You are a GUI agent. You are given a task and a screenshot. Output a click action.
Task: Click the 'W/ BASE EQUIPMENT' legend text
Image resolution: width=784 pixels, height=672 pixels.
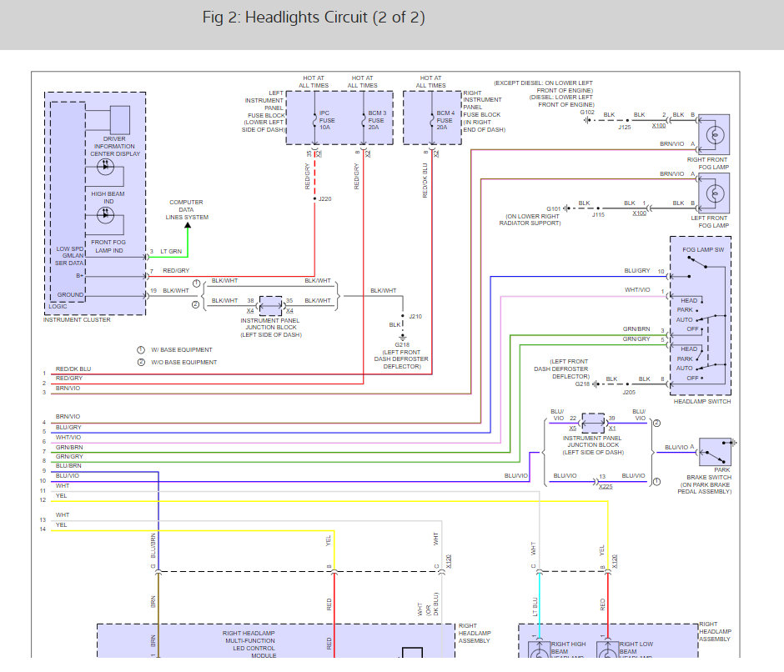(x=182, y=350)
